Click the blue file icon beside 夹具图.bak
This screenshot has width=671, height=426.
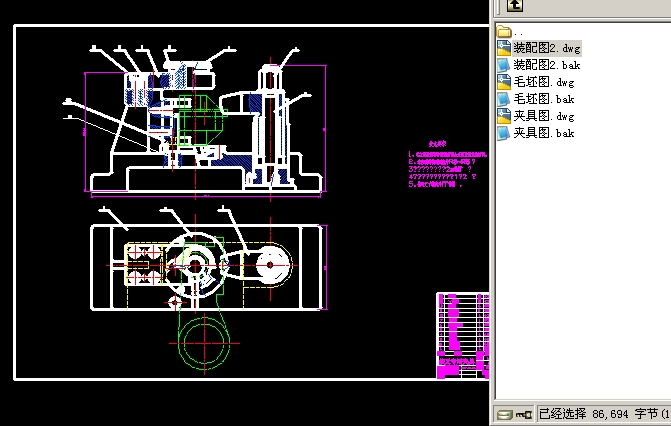click(504, 133)
